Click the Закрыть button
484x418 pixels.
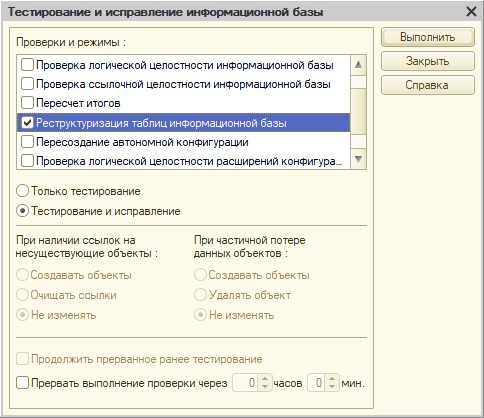click(428, 61)
